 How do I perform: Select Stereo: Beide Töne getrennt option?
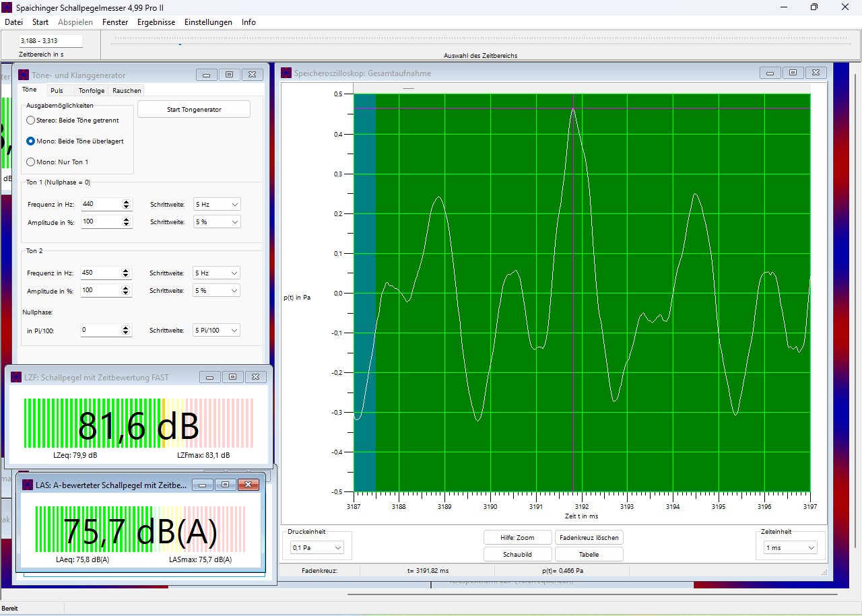pyautogui.click(x=30, y=121)
